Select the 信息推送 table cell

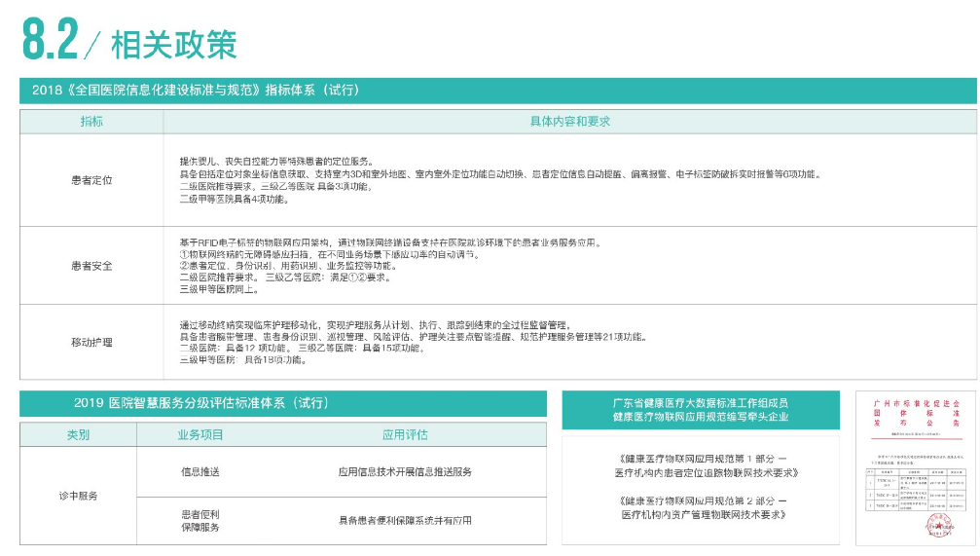pos(200,471)
